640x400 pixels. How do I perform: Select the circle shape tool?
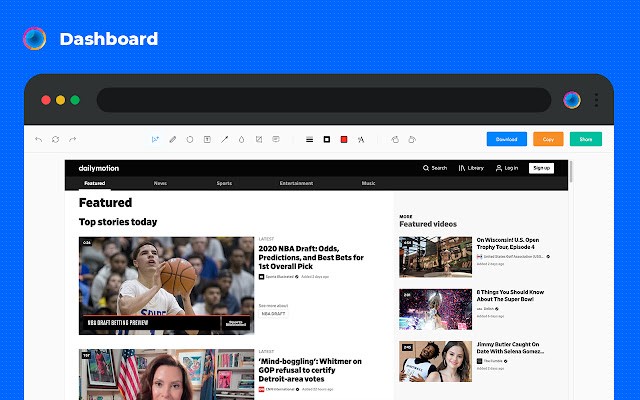190,140
